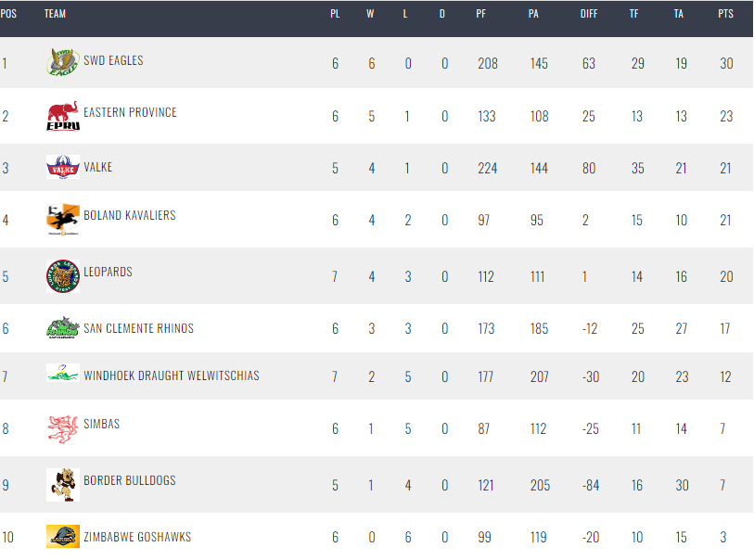Open the SWD Eagles team name
754x560 pixels.
113,60
